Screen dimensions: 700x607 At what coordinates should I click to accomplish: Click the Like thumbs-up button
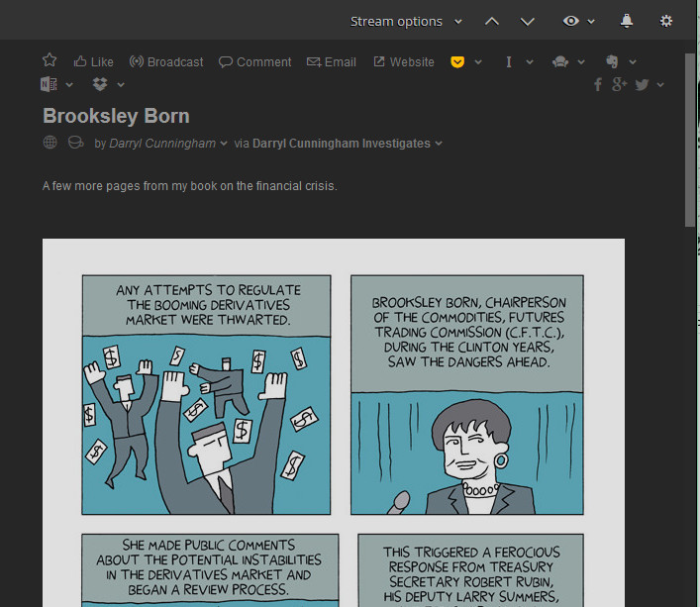click(x=93, y=62)
